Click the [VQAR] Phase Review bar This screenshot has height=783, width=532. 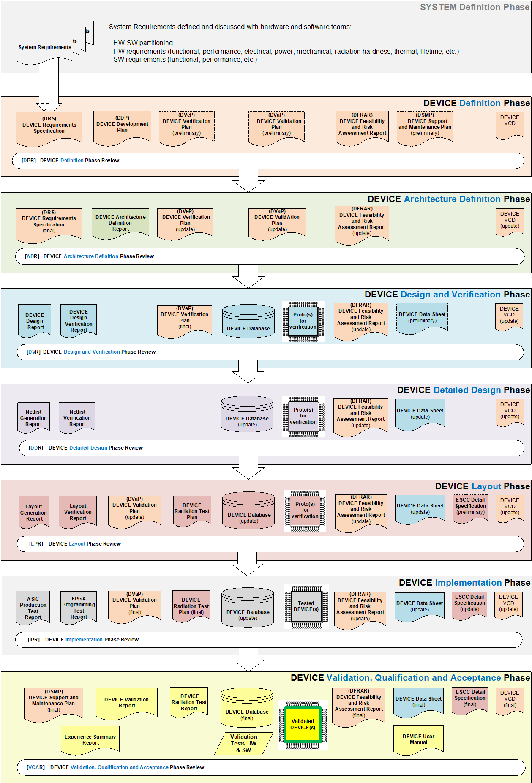coord(270,767)
